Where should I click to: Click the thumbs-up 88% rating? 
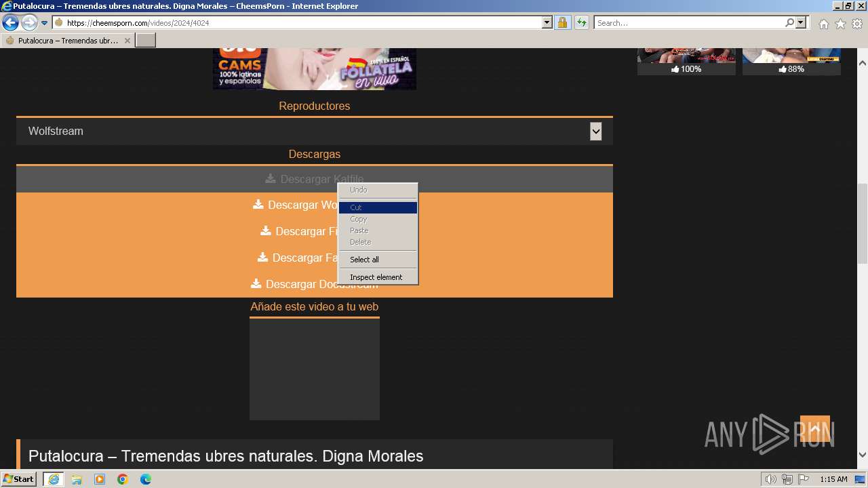tap(791, 69)
